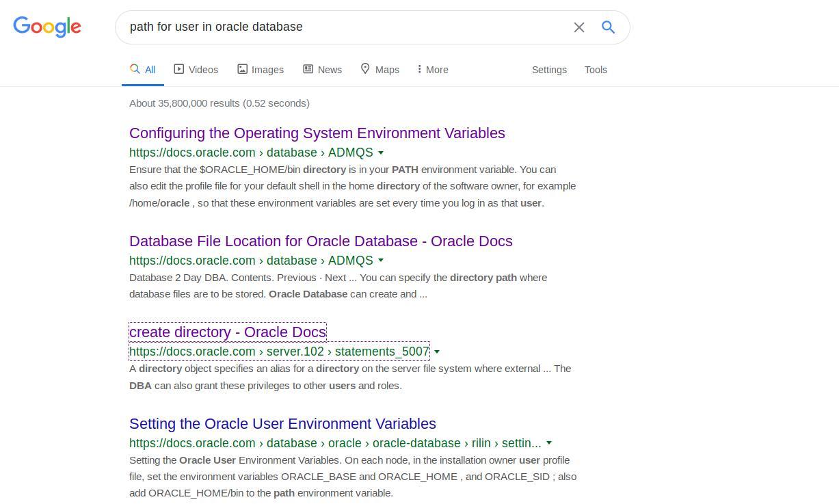Open the More search categories menu

(433, 70)
